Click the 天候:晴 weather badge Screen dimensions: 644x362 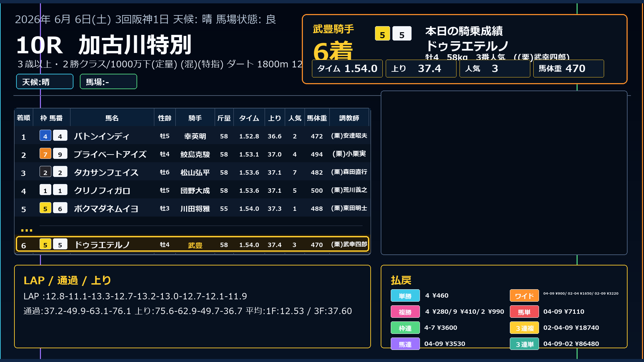tap(45, 81)
